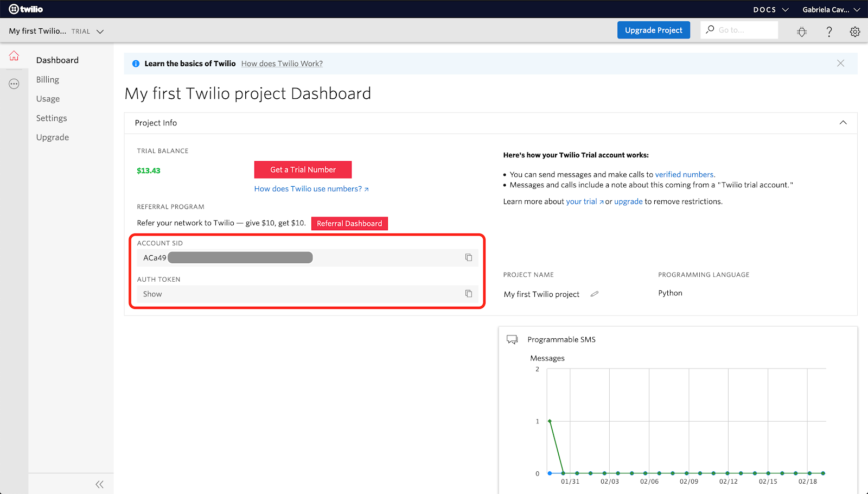Image resolution: width=868 pixels, height=494 pixels.
Task: Follow the upgrade link in trial info
Action: point(628,201)
